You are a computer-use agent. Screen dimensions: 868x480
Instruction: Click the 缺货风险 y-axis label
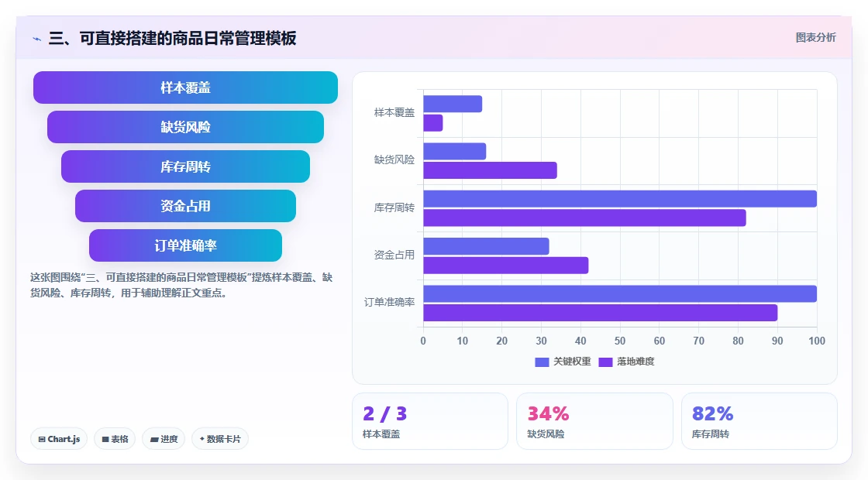[x=394, y=159]
